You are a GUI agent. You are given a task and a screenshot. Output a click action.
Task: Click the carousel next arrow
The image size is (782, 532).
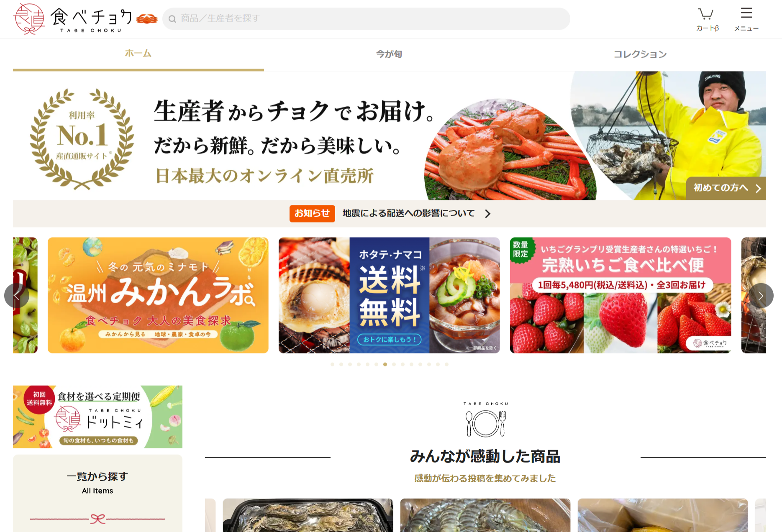761,296
